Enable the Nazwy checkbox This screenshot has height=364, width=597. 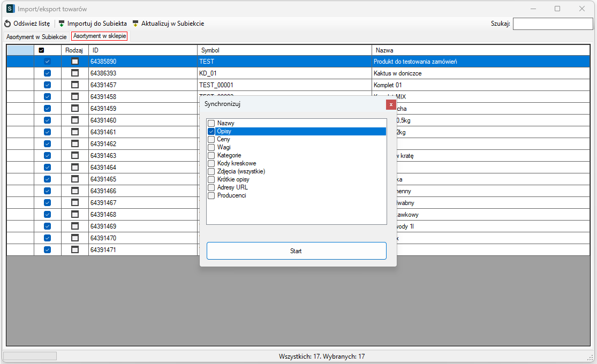click(x=211, y=124)
